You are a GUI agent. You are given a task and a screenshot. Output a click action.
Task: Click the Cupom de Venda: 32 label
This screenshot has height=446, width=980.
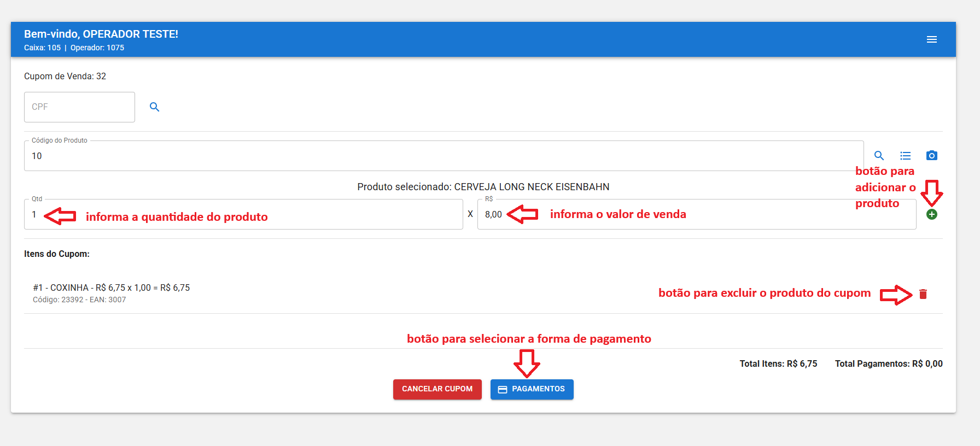[x=65, y=77]
